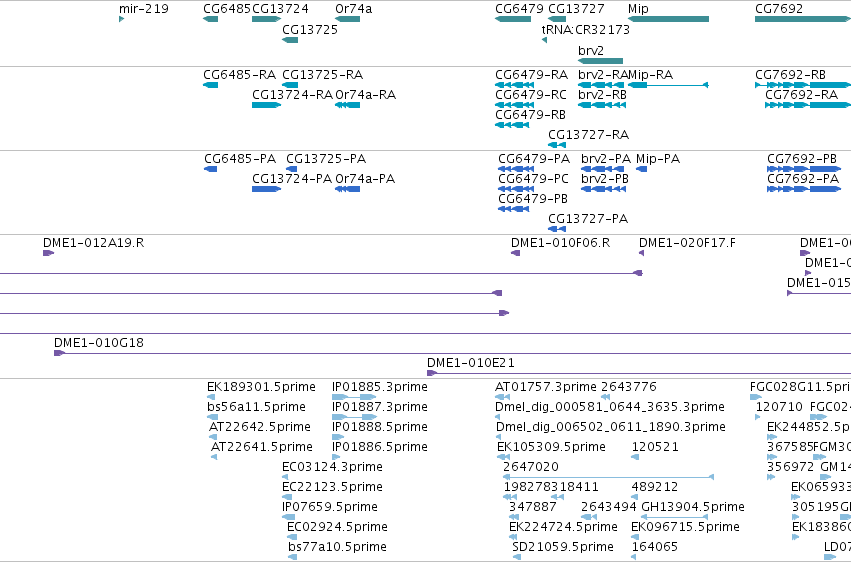
Task: Click the brv2-RB transcript label
Action: point(602,94)
